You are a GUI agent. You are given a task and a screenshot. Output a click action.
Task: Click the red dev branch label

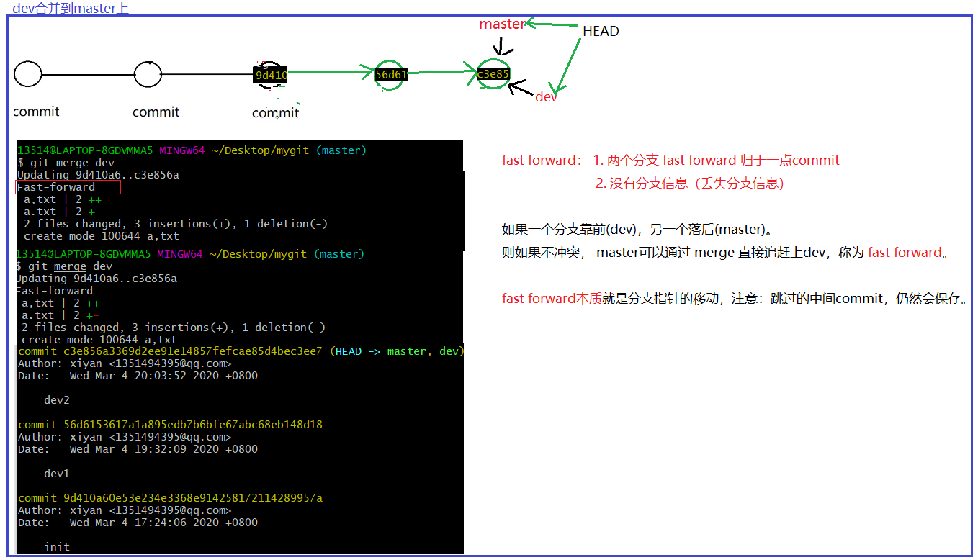point(546,97)
